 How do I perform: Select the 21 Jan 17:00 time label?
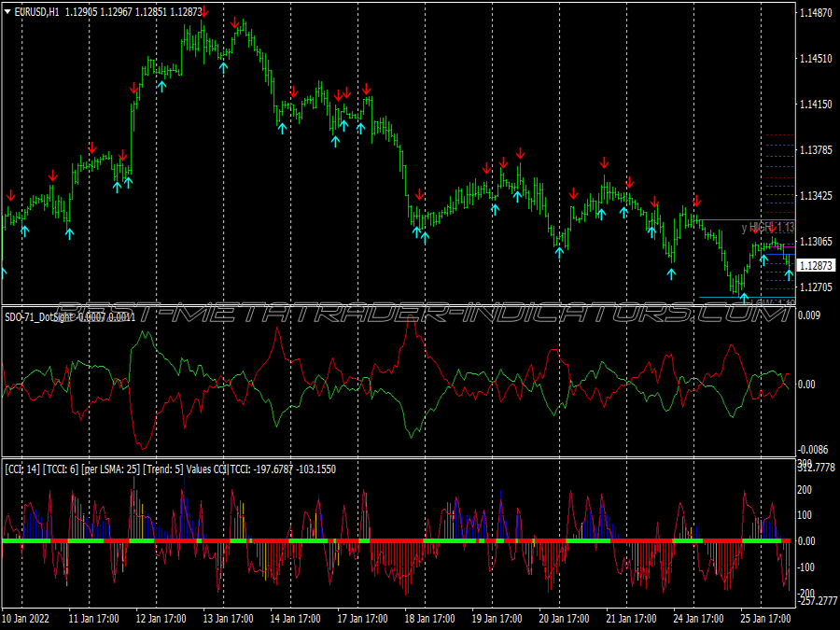[632, 618]
